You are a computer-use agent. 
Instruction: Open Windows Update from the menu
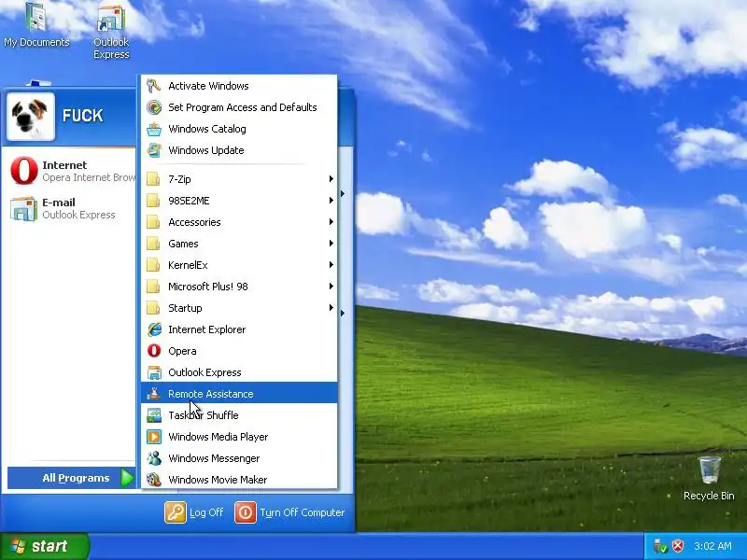click(239, 150)
